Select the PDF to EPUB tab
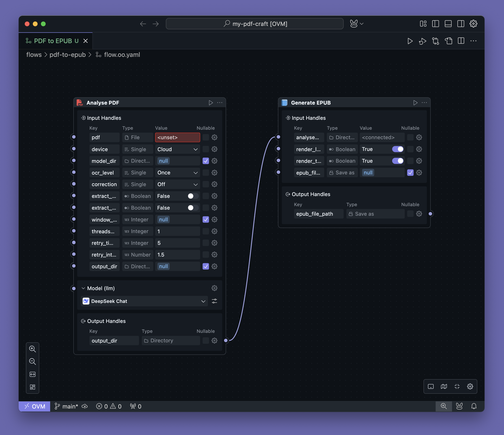 point(53,41)
